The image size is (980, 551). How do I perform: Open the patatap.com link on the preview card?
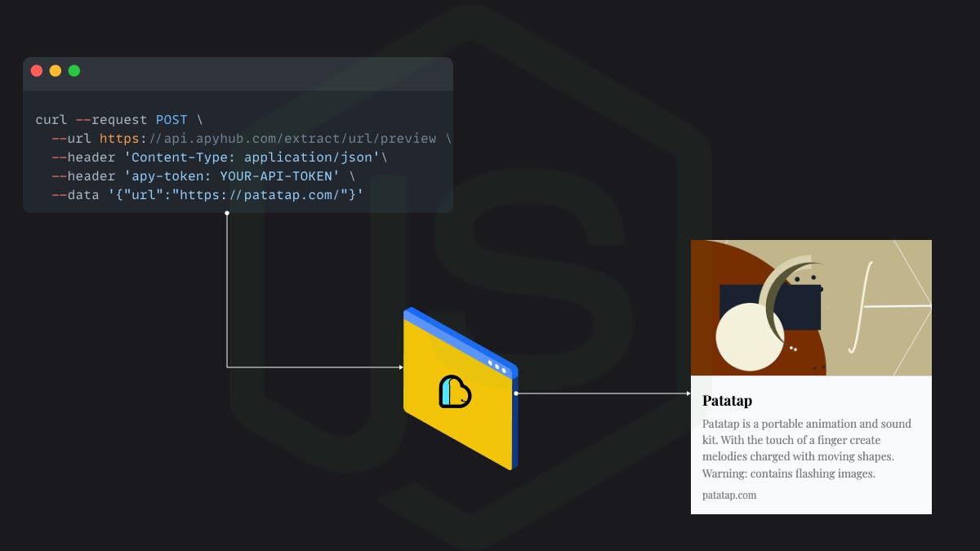pos(728,495)
